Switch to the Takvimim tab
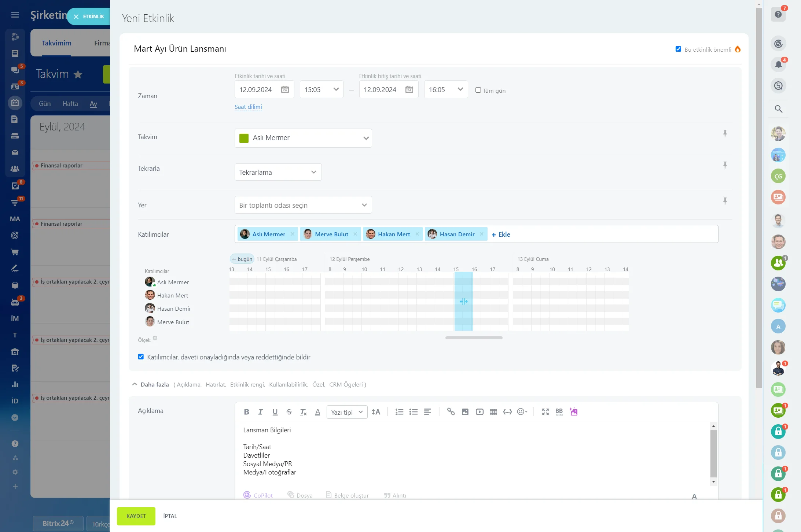 (x=56, y=43)
